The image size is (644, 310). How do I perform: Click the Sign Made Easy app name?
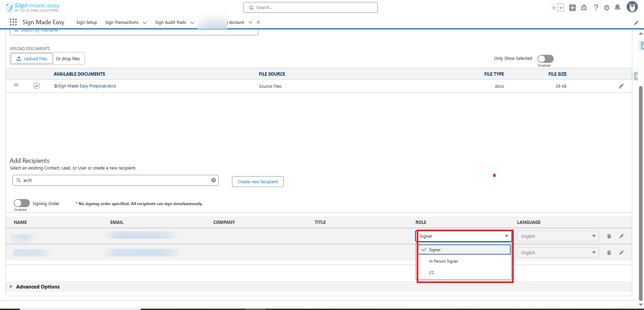(x=43, y=22)
